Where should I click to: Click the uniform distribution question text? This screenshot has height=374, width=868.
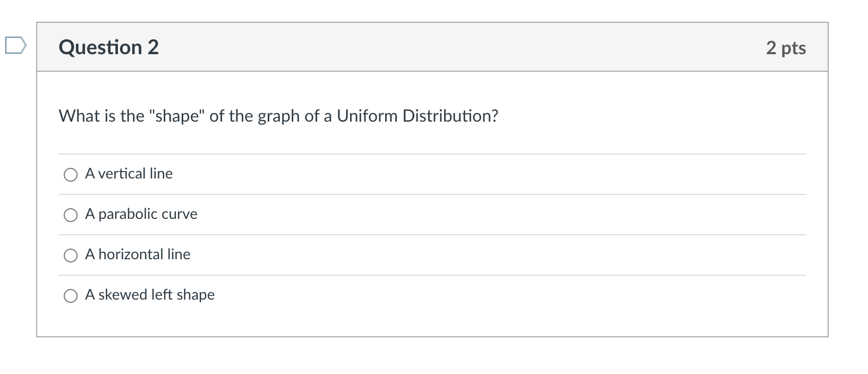click(278, 115)
